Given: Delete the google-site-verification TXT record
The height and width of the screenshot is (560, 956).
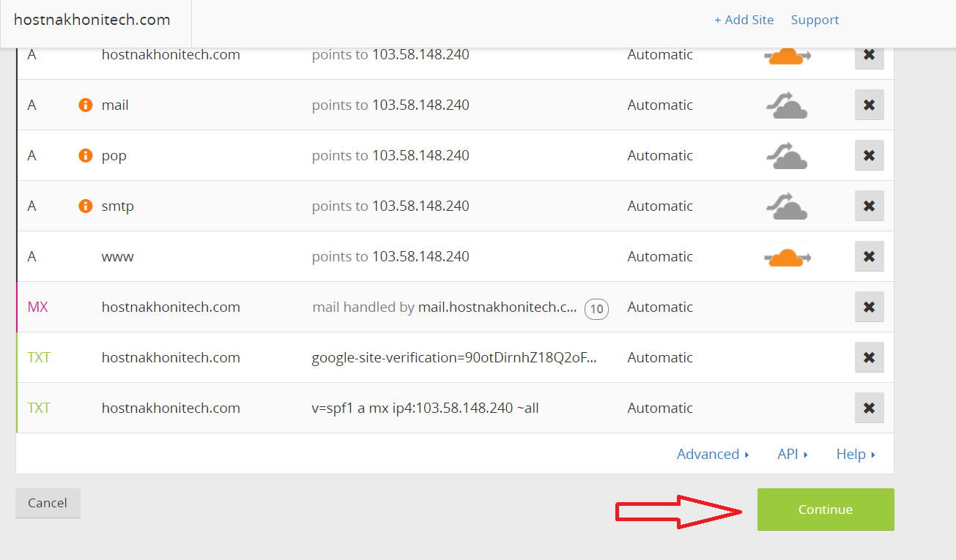Looking at the screenshot, I should click(870, 357).
